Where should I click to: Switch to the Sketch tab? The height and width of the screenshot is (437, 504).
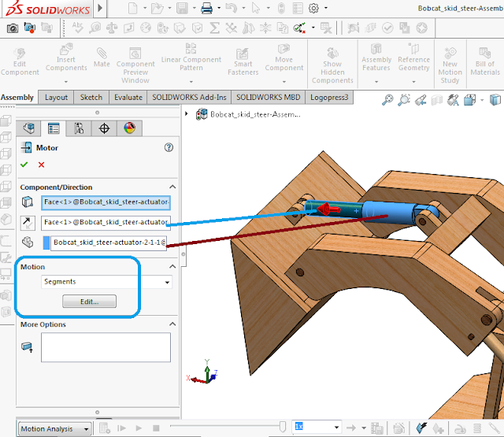coord(91,98)
